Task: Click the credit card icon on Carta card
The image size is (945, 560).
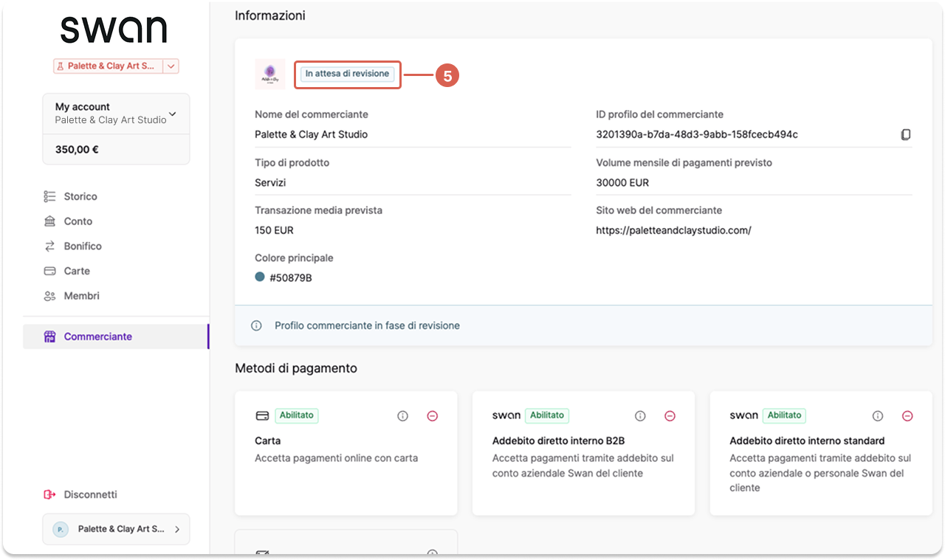Action: pyautogui.click(x=262, y=415)
